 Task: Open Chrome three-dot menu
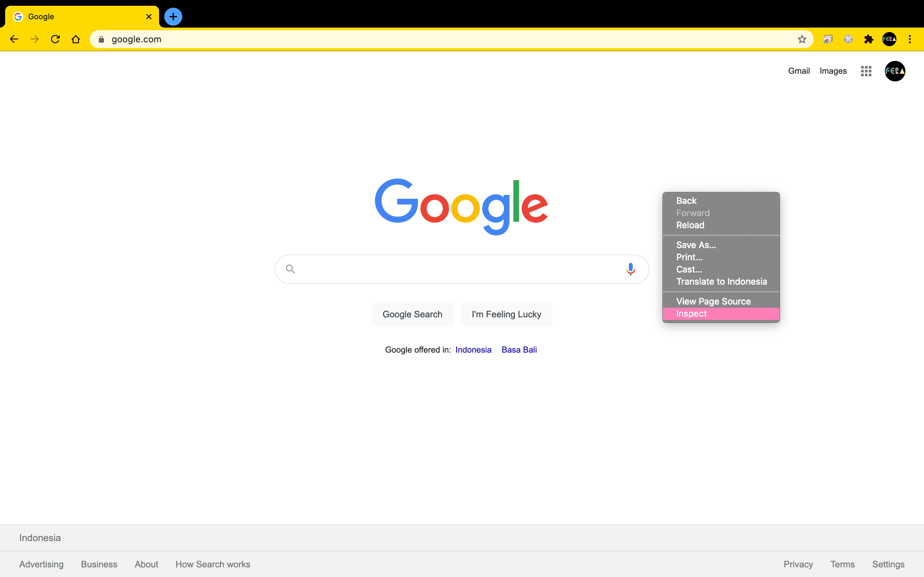910,39
